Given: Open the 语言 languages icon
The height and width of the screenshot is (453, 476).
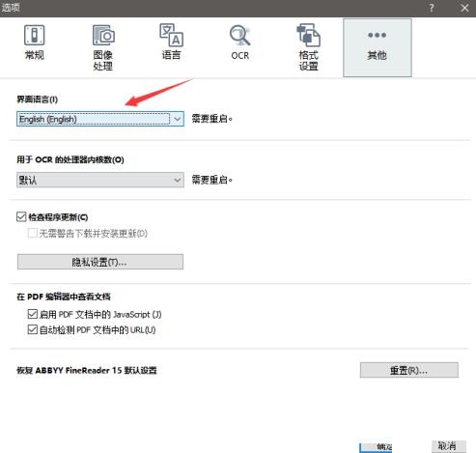Looking at the screenshot, I should click(x=171, y=35).
